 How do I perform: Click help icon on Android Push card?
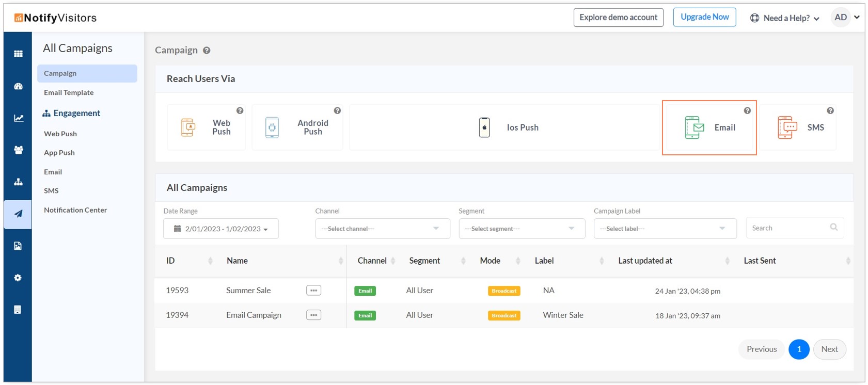337,110
